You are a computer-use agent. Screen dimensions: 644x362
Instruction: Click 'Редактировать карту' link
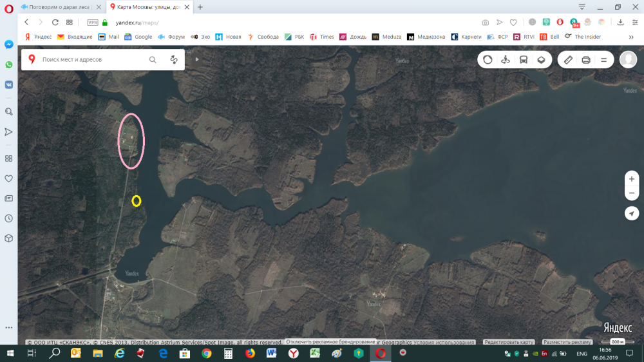(x=509, y=342)
